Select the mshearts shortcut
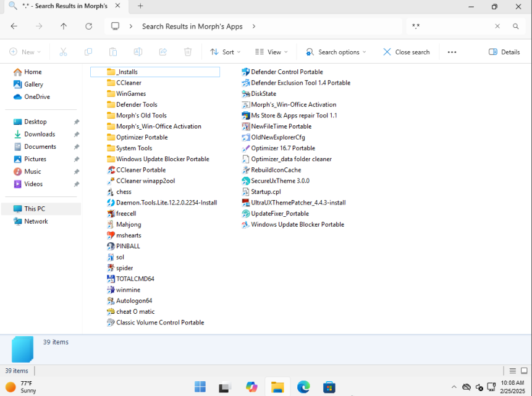This screenshot has width=532, height=396. 124,235
